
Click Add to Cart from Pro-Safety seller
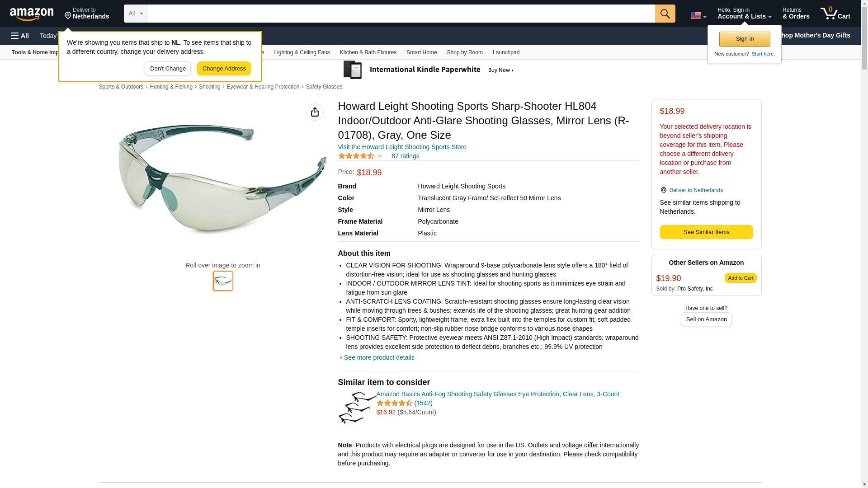pyautogui.click(x=741, y=278)
